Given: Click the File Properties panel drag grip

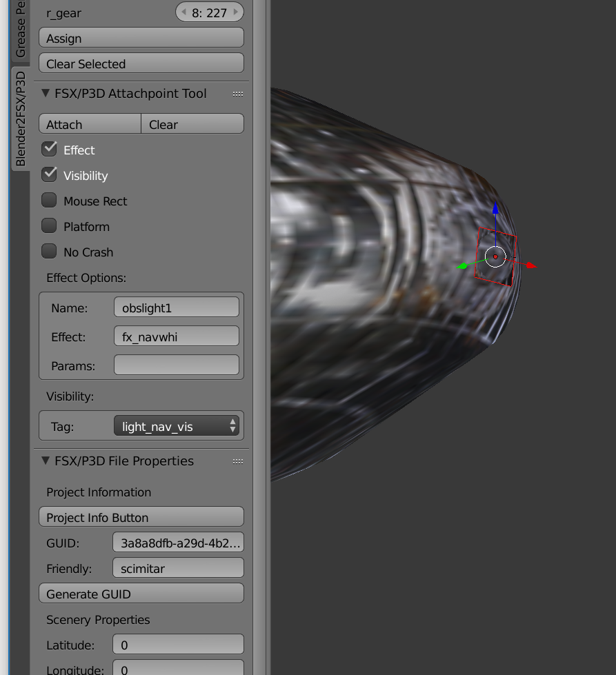Looking at the screenshot, I should tap(238, 461).
